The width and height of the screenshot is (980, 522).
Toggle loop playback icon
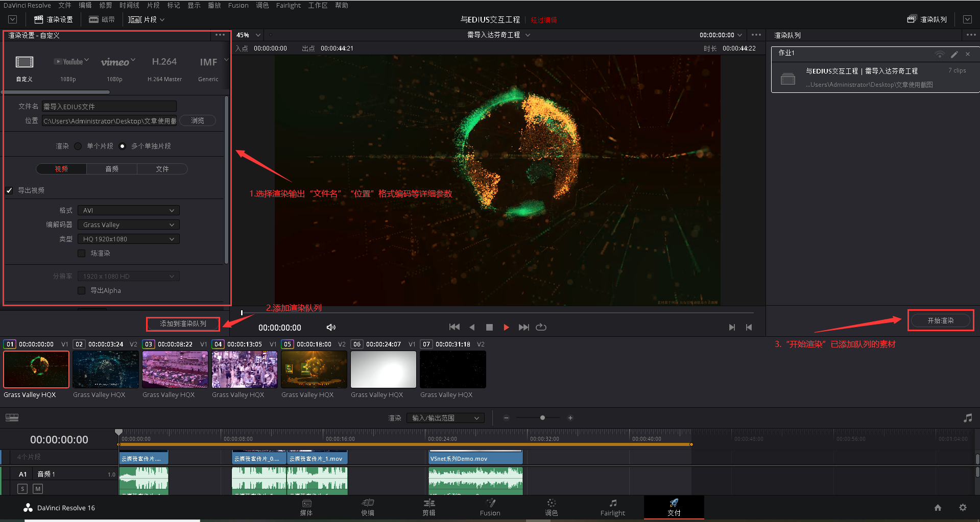(541, 327)
